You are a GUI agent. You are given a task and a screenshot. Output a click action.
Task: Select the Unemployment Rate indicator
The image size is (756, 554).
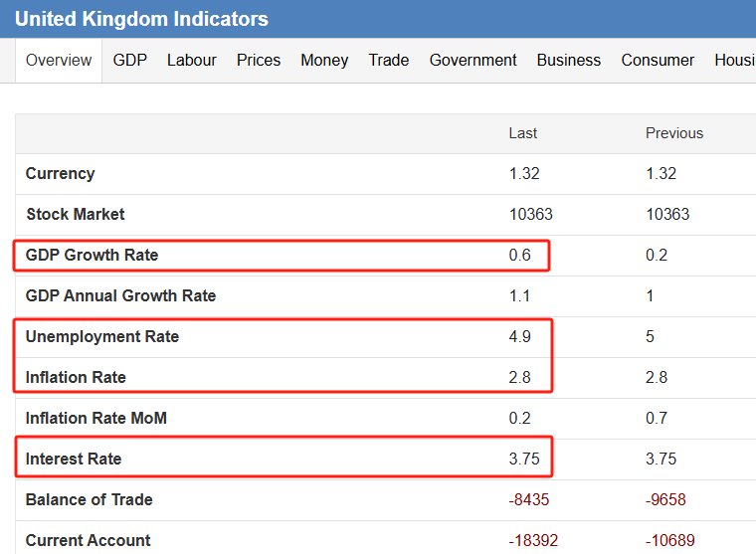(x=102, y=336)
